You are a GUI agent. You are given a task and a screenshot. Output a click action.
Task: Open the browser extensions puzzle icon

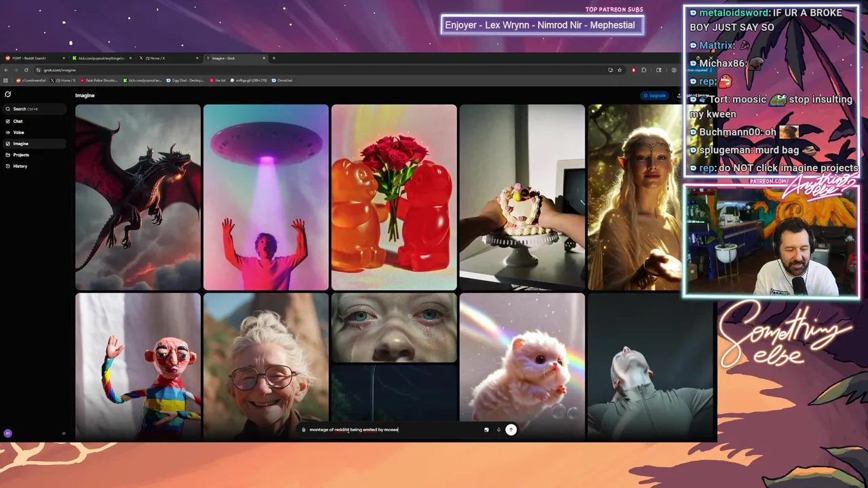pyautogui.click(x=644, y=70)
